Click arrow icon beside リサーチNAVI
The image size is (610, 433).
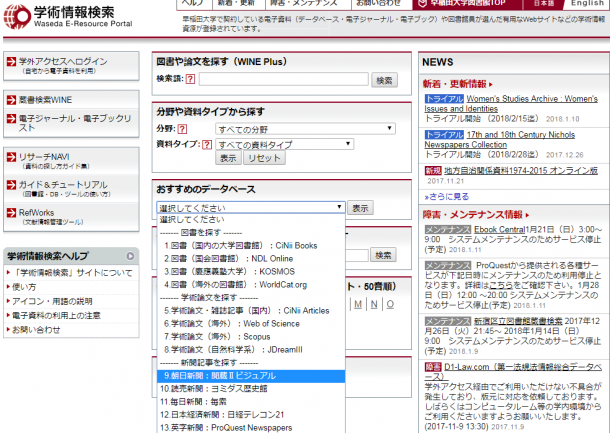point(12,157)
